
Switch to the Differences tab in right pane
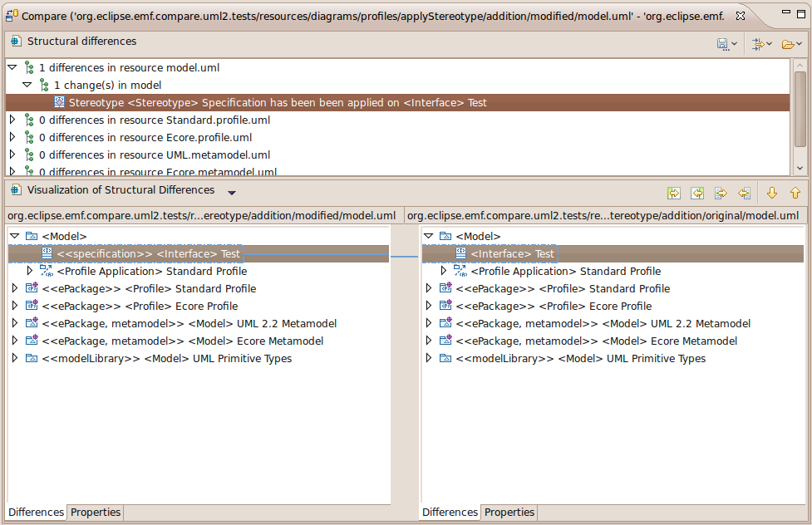pos(450,512)
